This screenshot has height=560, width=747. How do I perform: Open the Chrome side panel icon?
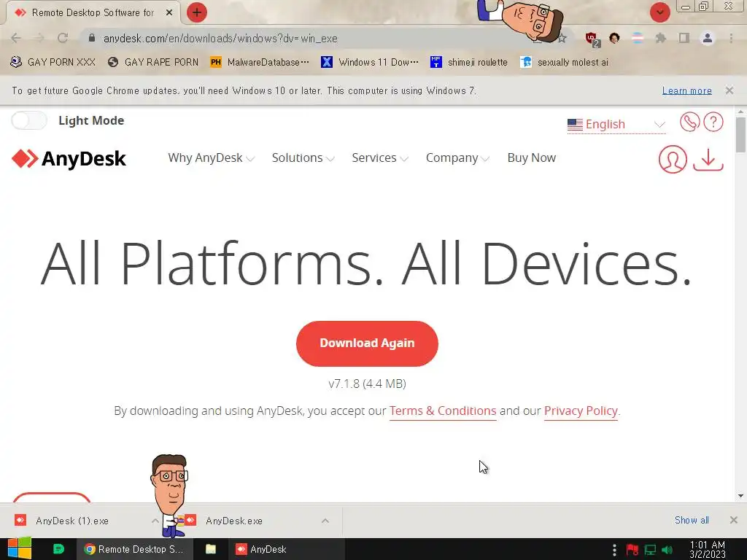684,38
